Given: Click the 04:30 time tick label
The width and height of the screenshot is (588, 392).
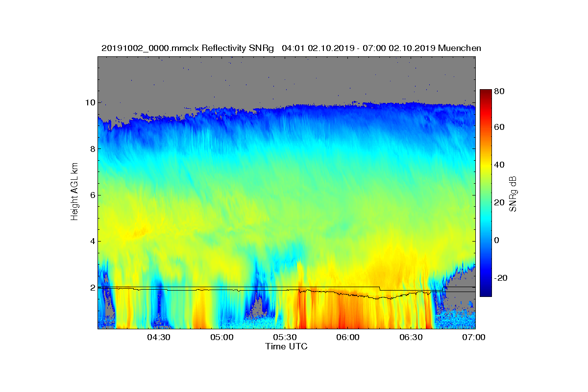Looking at the screenshot, I should pos(159,338).
